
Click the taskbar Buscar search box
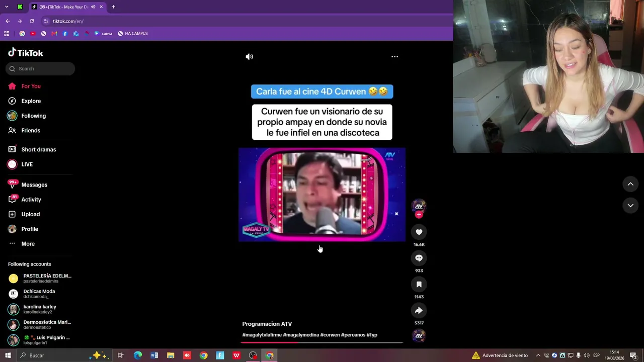pyautogui.click(x=63, y=355)
